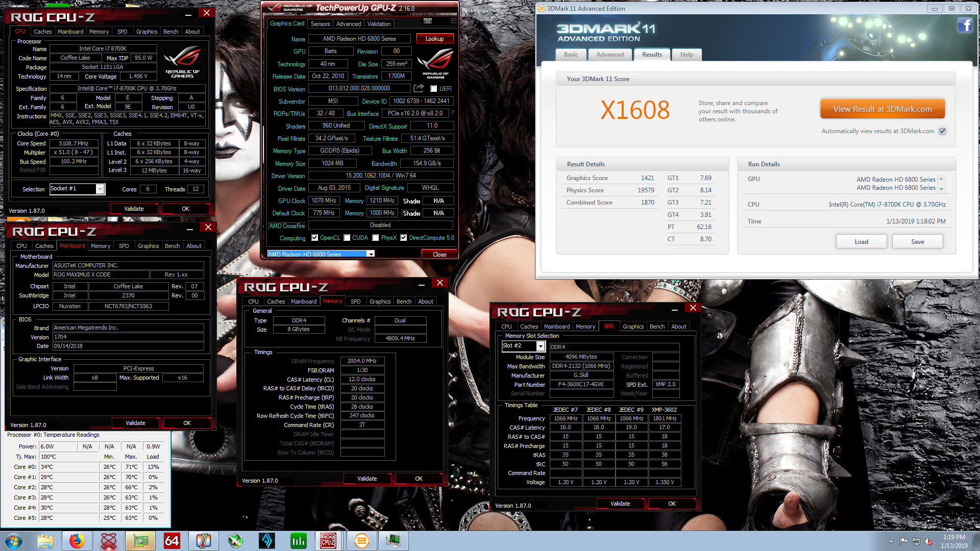Open the orange 3DMark taskbar icon
Screen dimensions: 980x551
361,541
